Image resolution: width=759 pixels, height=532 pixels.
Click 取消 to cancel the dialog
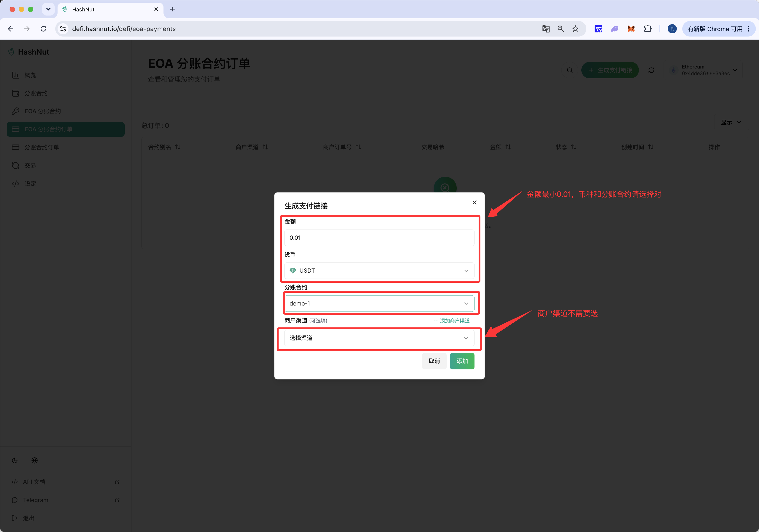tap(434, 361)
